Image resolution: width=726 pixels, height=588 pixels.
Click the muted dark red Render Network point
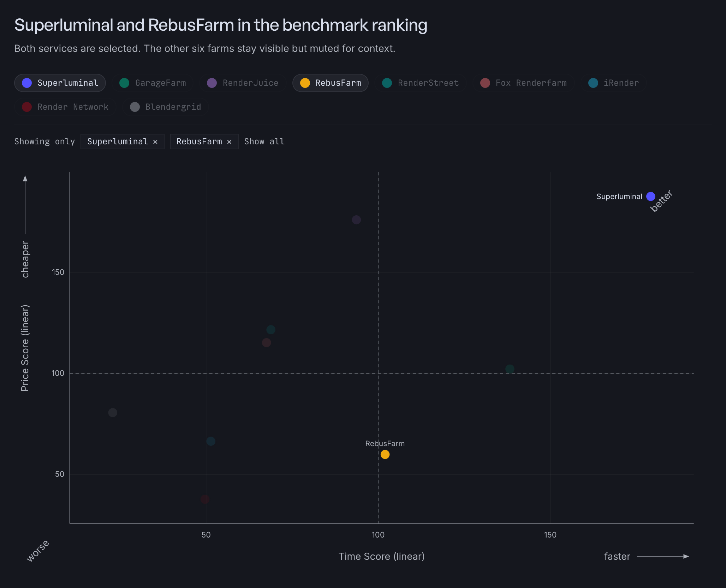tap(205, 499)
